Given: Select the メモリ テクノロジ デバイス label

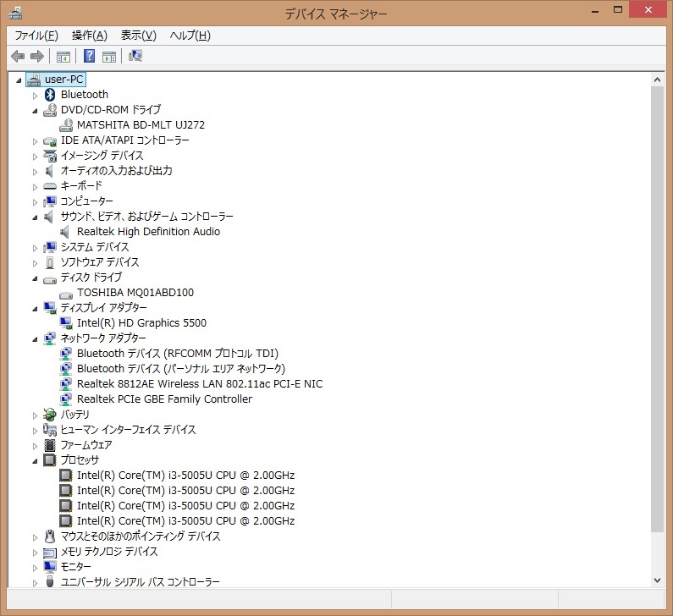Looking at the screenshot, I should click(109, 552).
